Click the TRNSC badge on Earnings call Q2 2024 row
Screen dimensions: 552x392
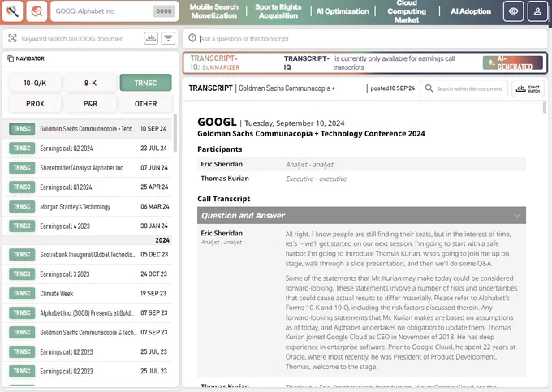(x=22, y=149)
